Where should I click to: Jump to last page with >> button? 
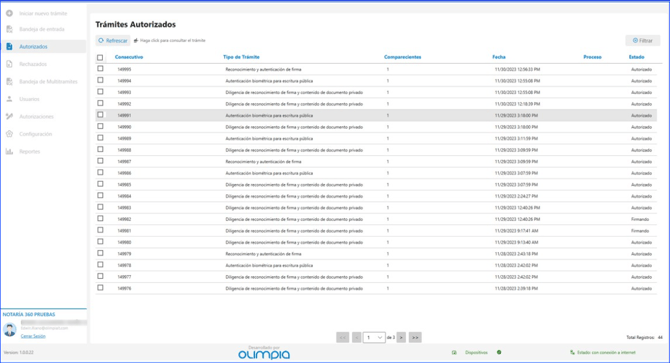415,337
